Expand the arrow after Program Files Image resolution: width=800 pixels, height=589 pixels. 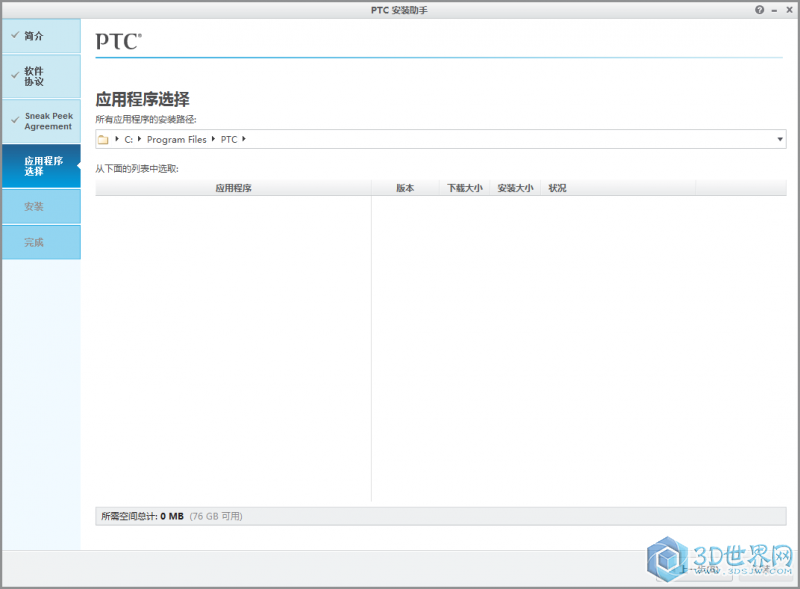pyautogui.click(x=213, y=139)
